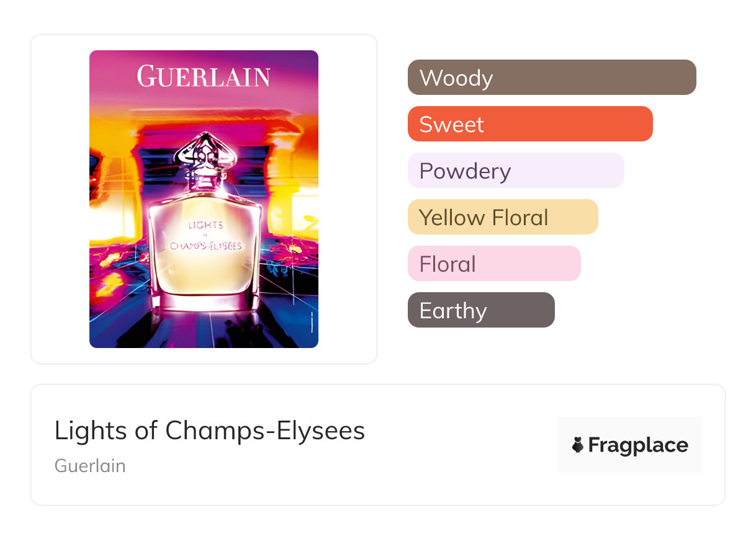Choose the Yellow Floral accord bar
756x536 pixels.
503,217
